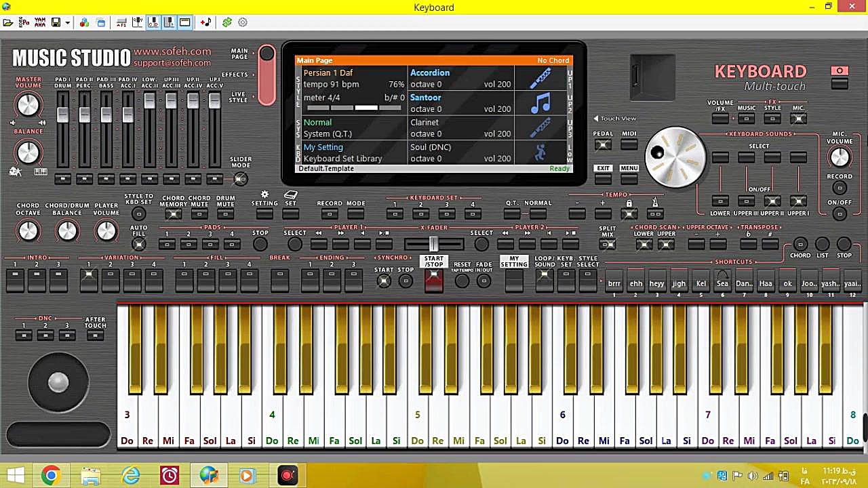
Task: Click the brrr shortcut pad
Action: click(614, 280)
